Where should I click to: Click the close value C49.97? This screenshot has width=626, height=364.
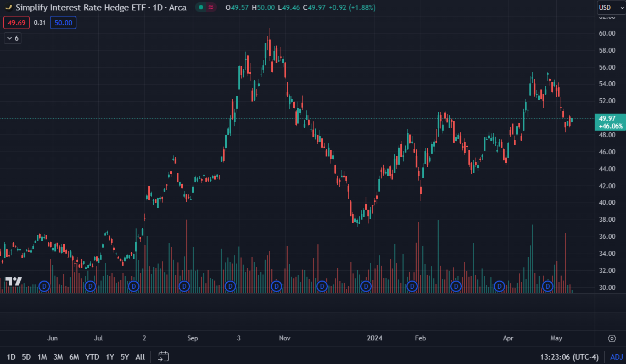pos(314,8)
